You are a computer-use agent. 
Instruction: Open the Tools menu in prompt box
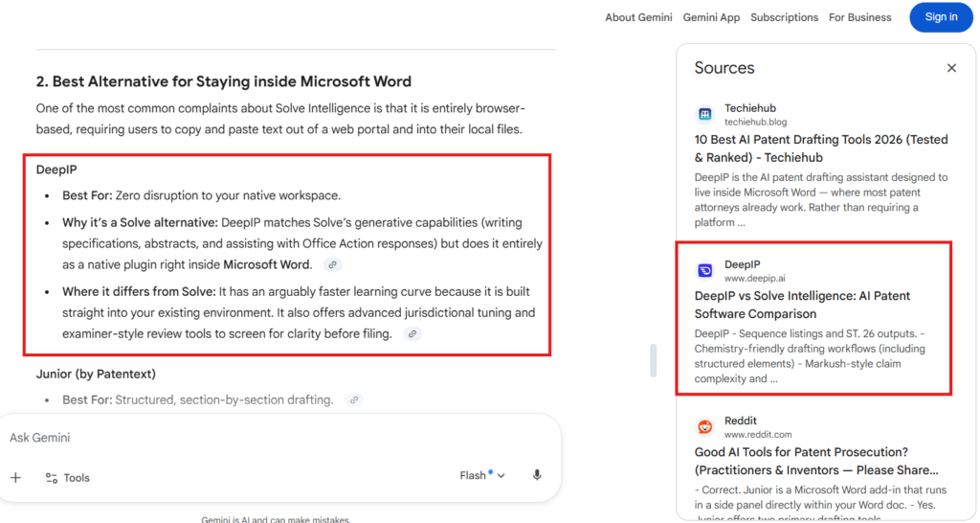pyautogui.click(x=68, y=478)
